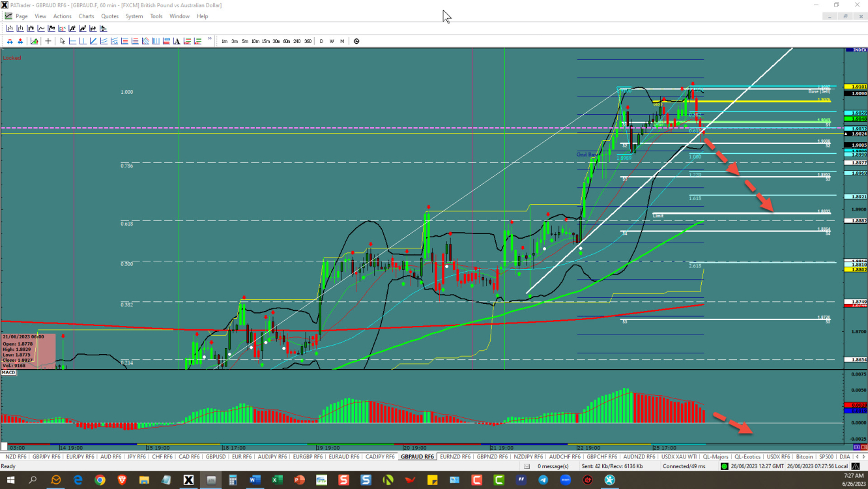Viewport: 868px width, 489px height.
Task: Choose the text label 'A' tool
Action: (x=177, y=41)
